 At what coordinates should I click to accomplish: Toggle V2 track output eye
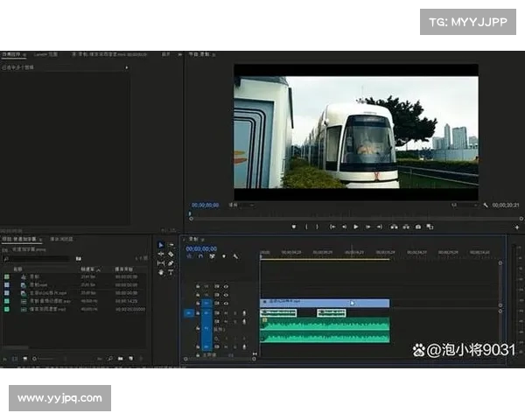226,295
